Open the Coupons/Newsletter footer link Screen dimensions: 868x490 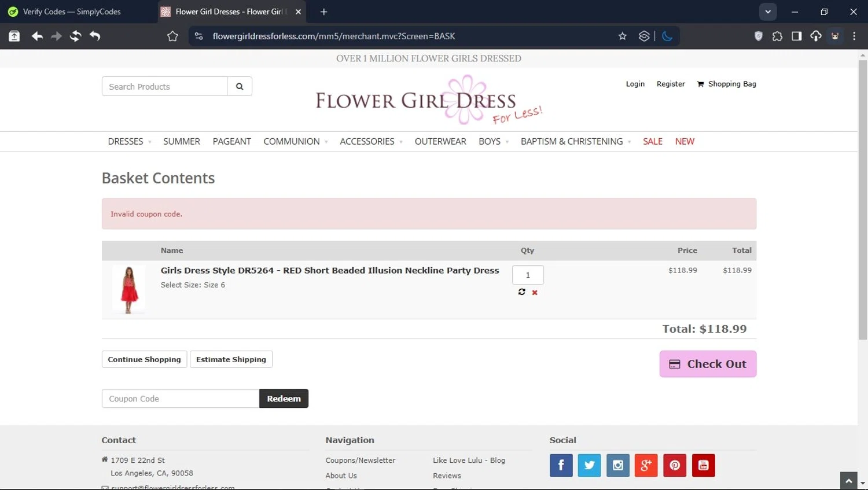click(361, 460)
